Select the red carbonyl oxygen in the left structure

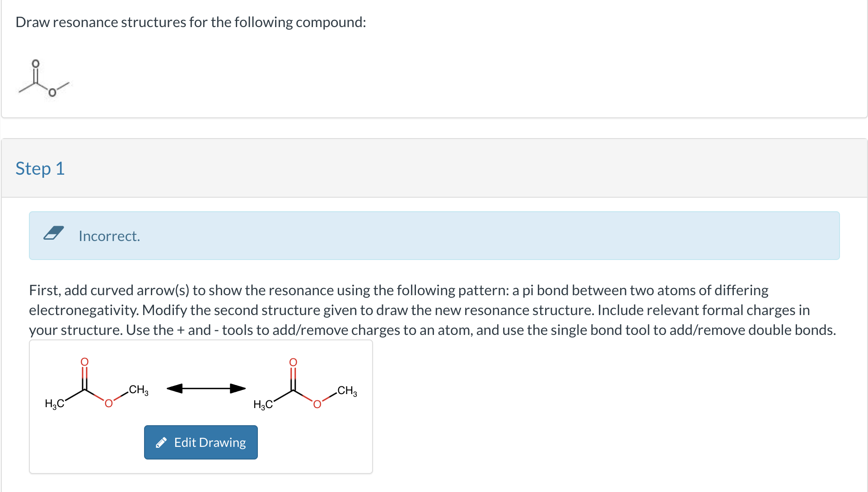tap(85, 362)
